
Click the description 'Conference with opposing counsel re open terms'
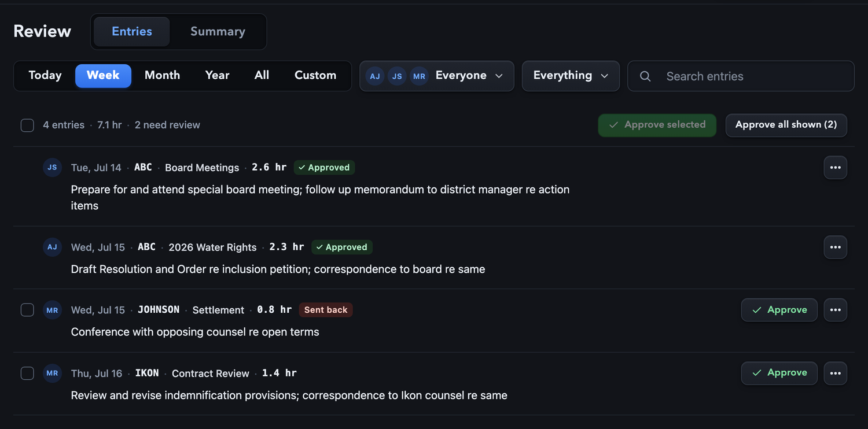tap(195, 332)
